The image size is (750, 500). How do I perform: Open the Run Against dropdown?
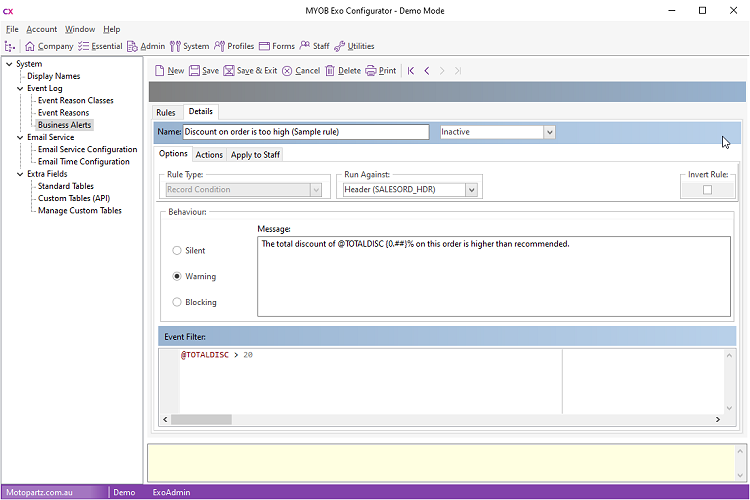pos(472,190)
